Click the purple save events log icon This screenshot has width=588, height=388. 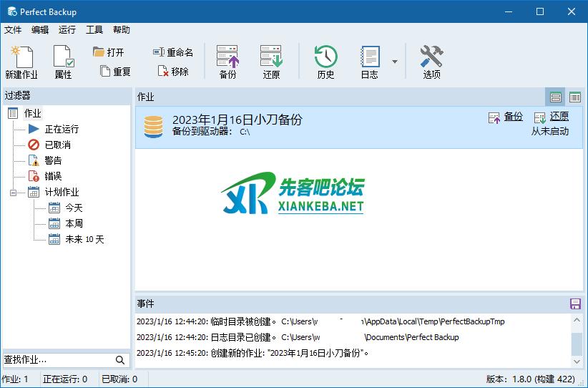pyautogui.click(x=575, y=304)
